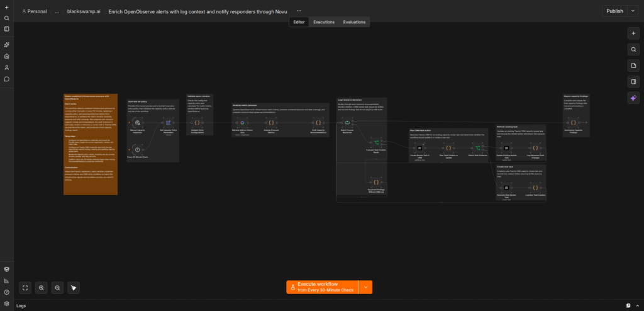
Task: Open the blackswamp.ai folder breadcrumb
Action: click(84, 11)
